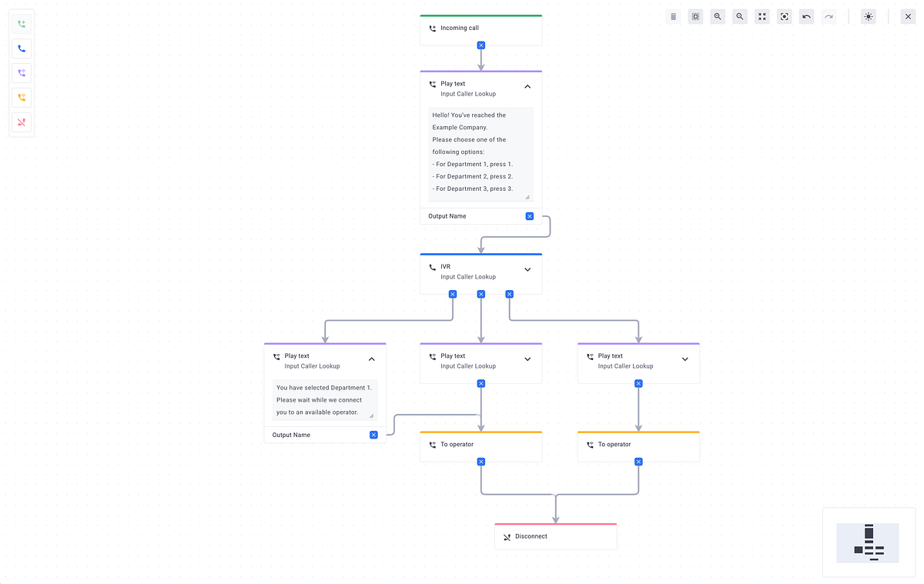The image size is (924, 584).
Task: Select the orange To operator node tool
Action: [21, 98]
